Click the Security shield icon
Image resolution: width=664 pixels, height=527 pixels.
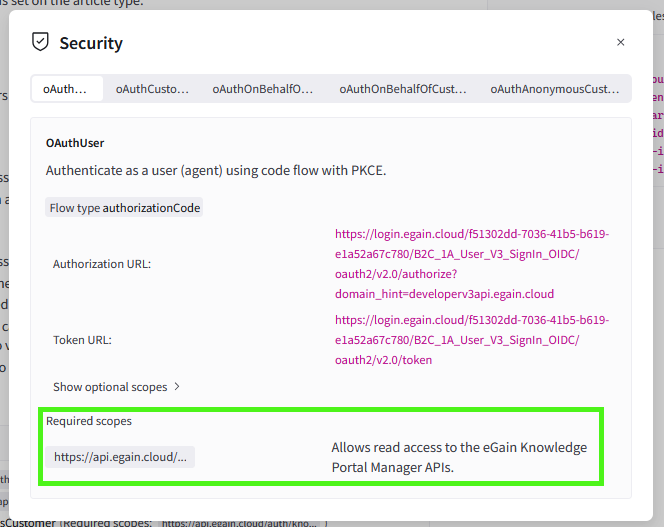[40, 42]
